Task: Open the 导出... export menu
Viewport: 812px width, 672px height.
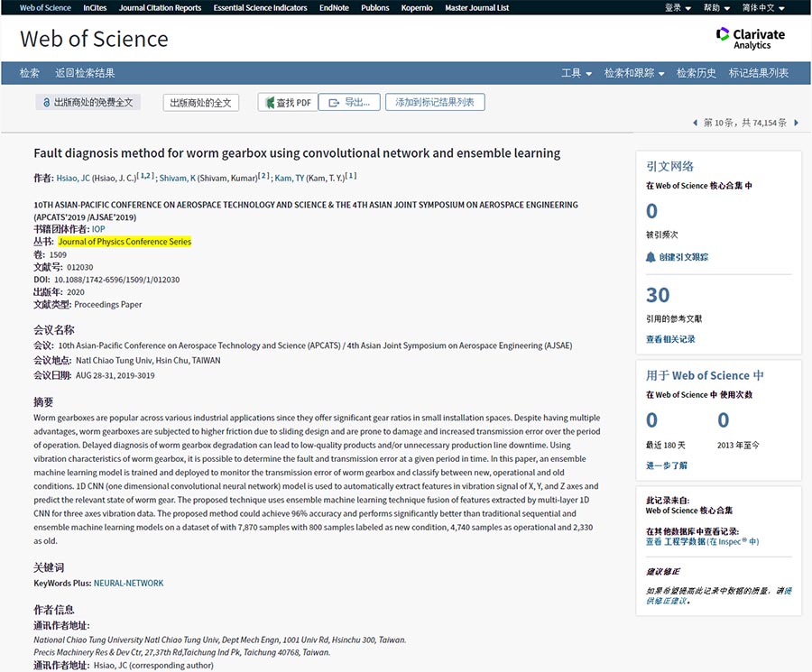Action: 349,103
